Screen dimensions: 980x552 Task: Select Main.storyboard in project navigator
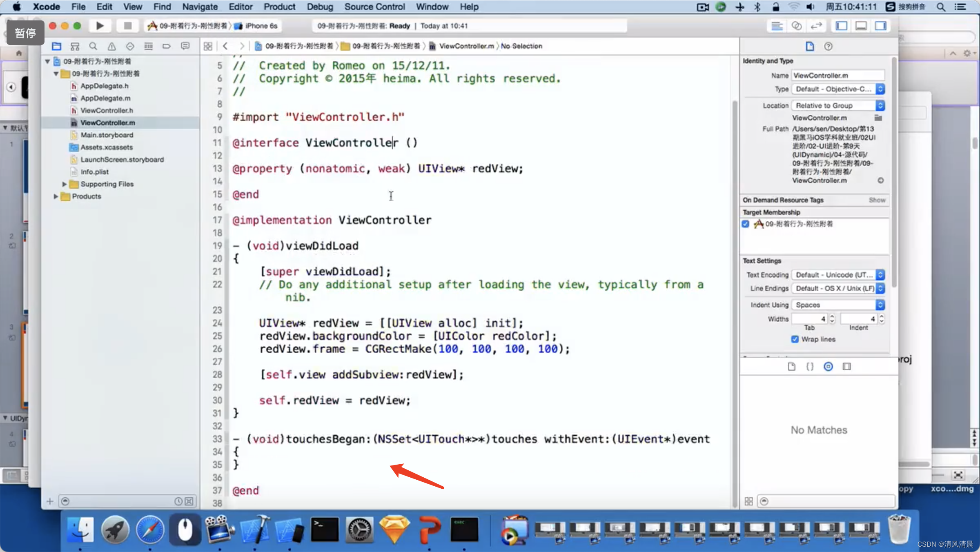click(107, 135)
